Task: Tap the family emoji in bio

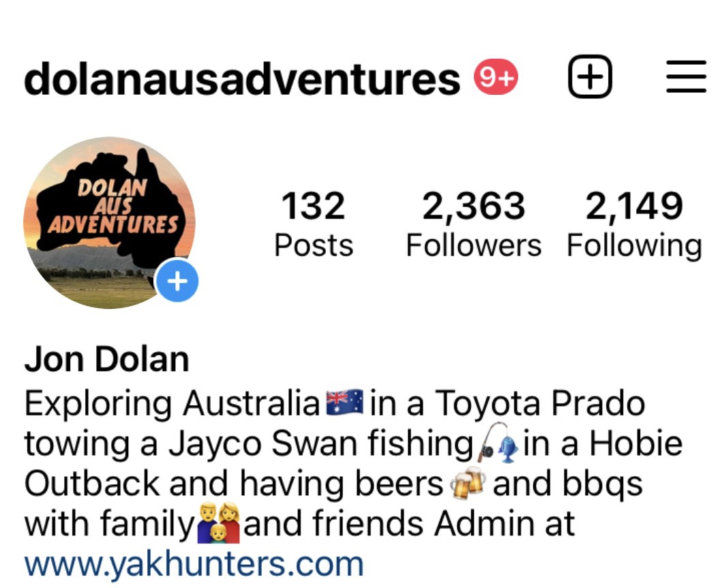Action: pos(219,523)
